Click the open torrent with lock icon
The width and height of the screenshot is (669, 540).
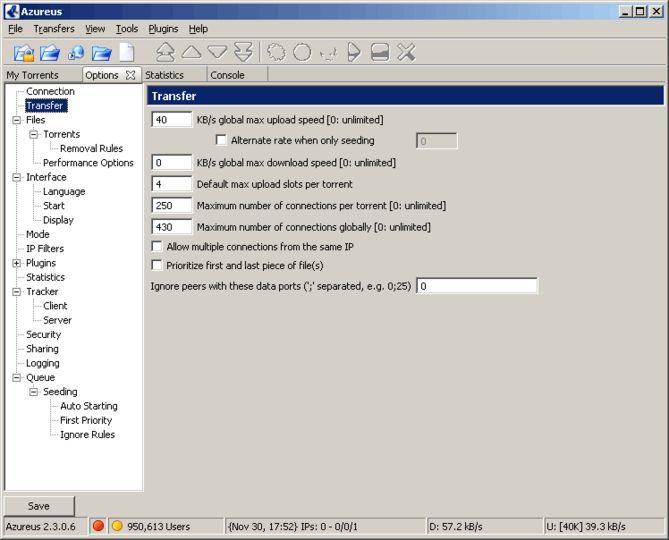[24, 53]
